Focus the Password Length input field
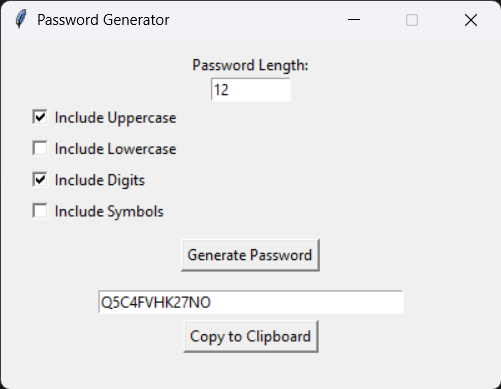Screen dimensions: 501x389 251,89
